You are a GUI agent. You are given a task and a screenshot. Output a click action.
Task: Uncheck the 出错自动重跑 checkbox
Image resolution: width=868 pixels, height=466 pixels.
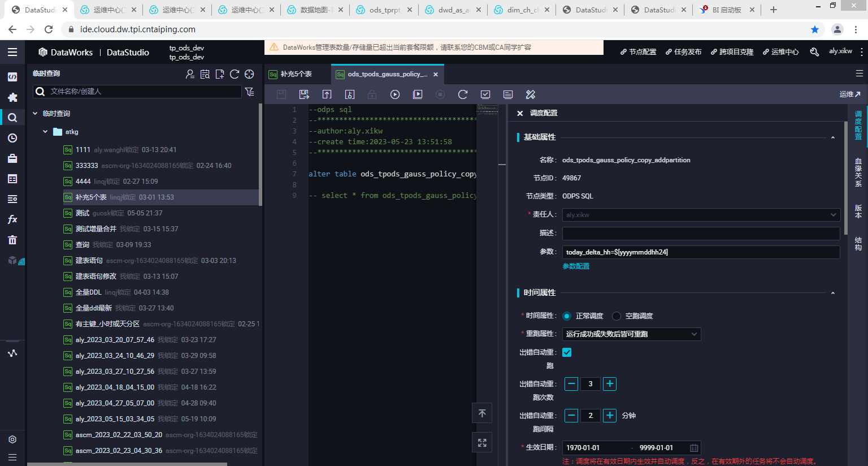(567, 352)
